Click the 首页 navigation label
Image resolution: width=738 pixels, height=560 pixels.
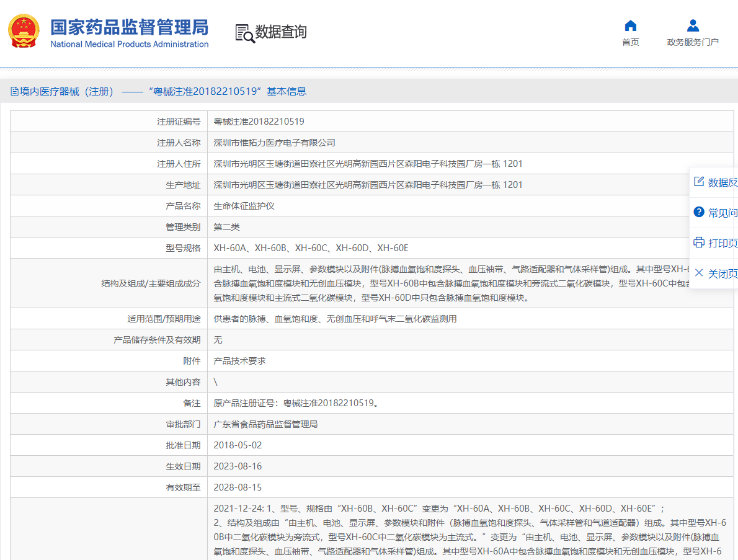tap(631, 42)
